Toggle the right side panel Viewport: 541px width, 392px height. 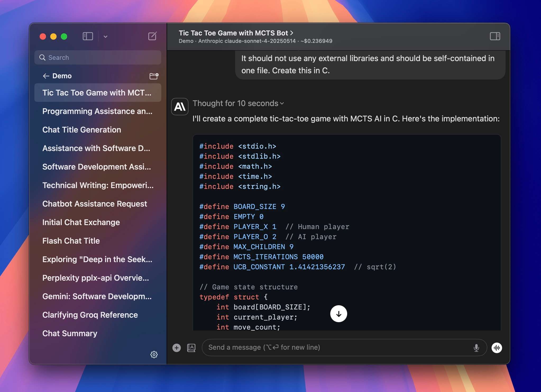point(495,36)
